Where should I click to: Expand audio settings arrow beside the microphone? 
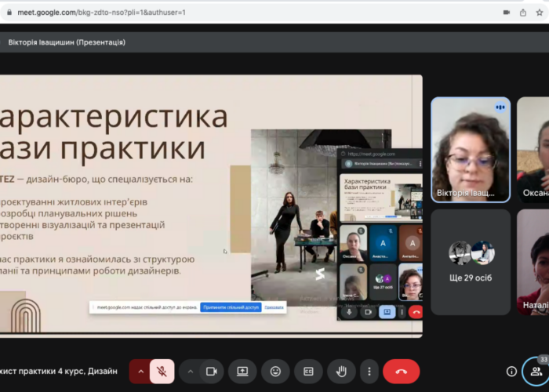[x=141, y=372]
